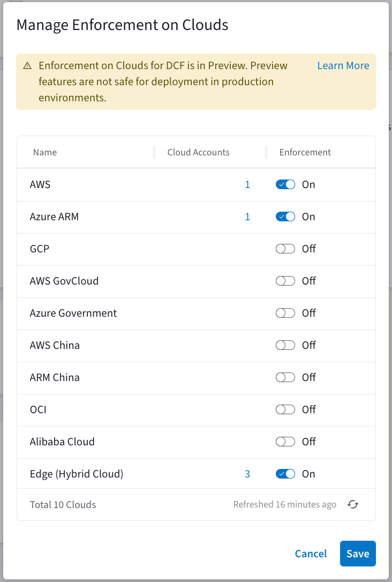The width and height of the screenshot is (392, 582).
Task: Click the Cloud Accounts column header
Action: click(x=198, y=152)
